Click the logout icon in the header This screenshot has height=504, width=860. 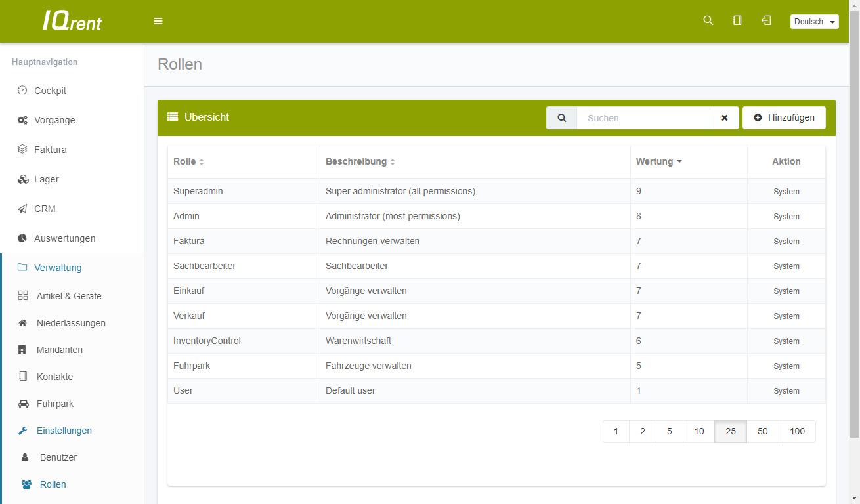click(x=766, y=21)
